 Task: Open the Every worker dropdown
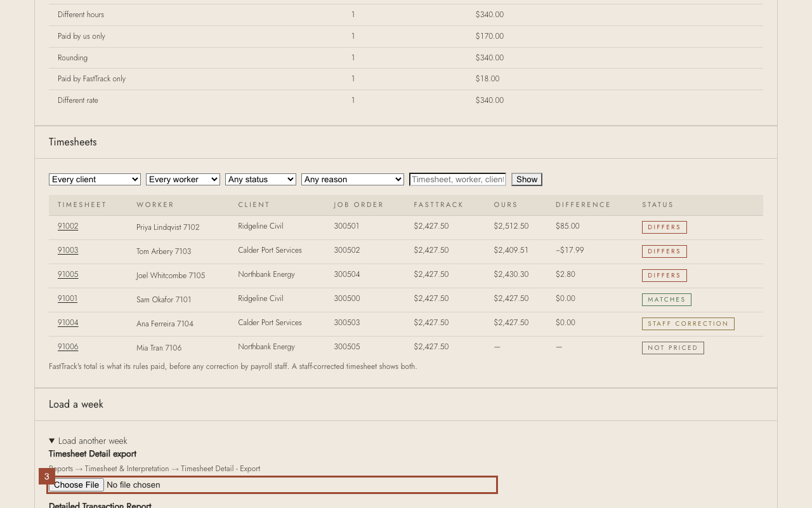click(x=183, y=180)
